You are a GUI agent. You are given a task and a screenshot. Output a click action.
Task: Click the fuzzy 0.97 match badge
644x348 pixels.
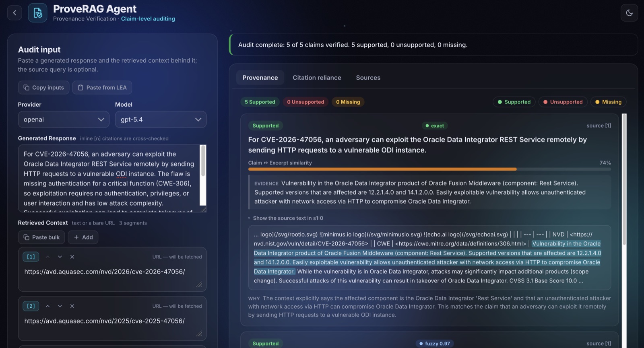coord(435,344)
